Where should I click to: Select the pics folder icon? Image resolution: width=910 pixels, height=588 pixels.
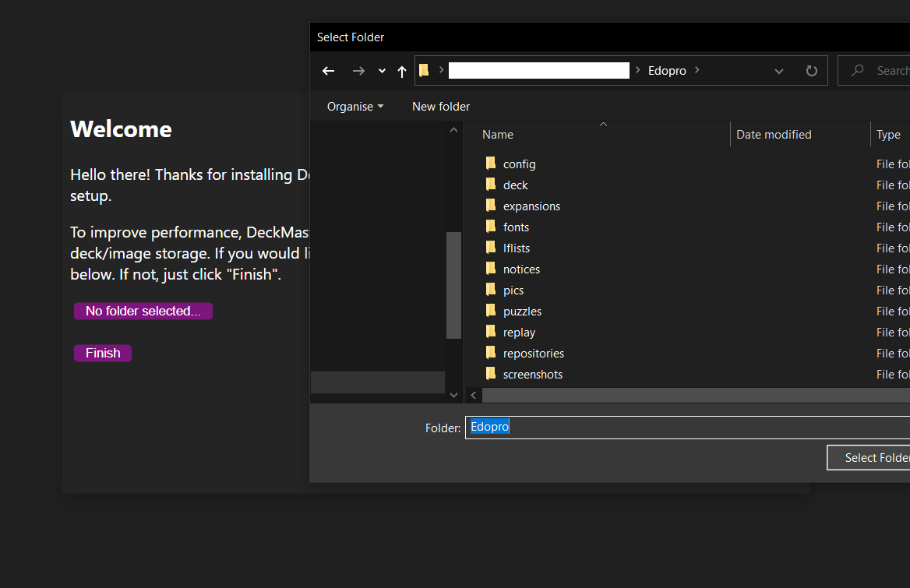click(x=491, y=290)
